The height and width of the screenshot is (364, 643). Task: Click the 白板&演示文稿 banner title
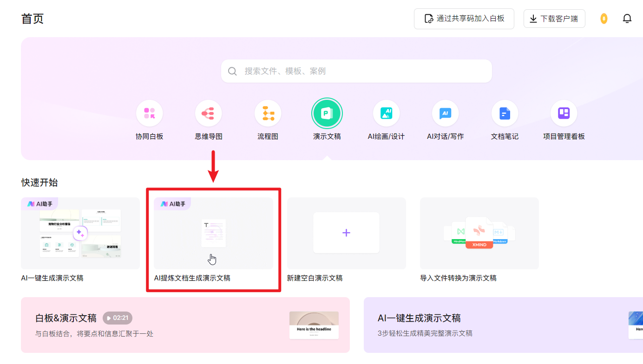[x=66, y=318]
